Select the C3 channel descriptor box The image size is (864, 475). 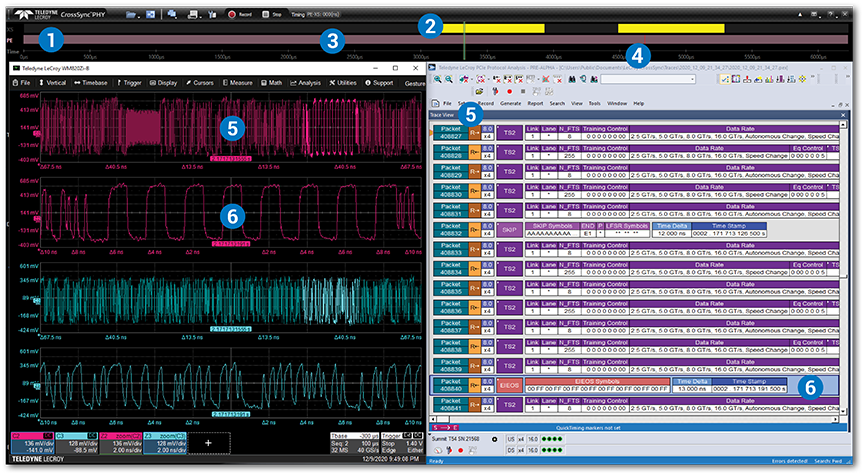[77, 443]
